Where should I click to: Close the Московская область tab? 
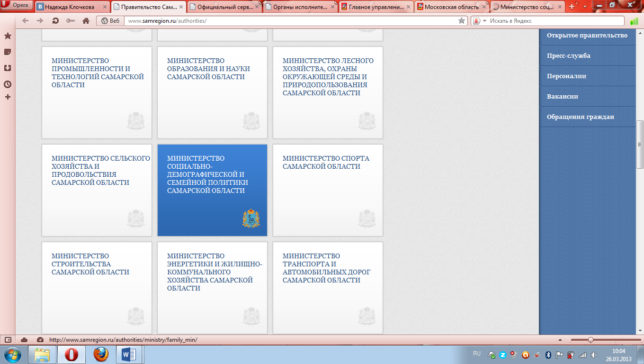point(484,7)
